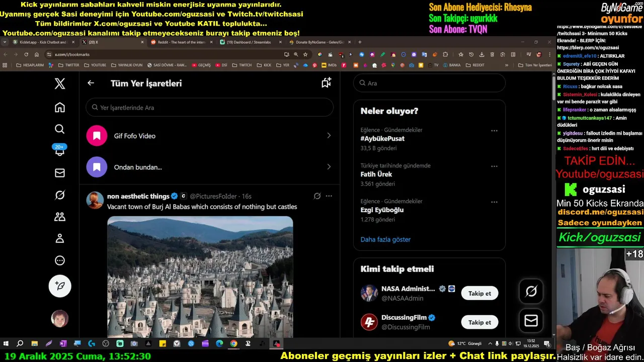Open a new browser tab
This screenshot has width=644, height=362.
point(360,42)
